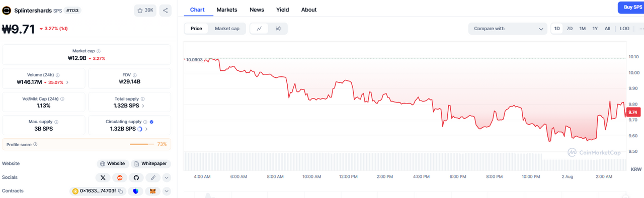
Task: Expand more contracts chevron
Action: tap(167, 191)
